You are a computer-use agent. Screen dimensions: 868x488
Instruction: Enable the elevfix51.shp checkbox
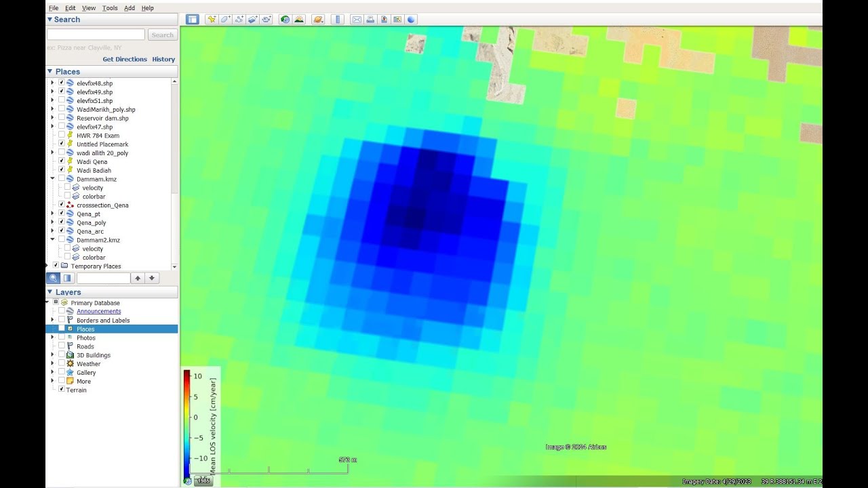pos(62,100)
